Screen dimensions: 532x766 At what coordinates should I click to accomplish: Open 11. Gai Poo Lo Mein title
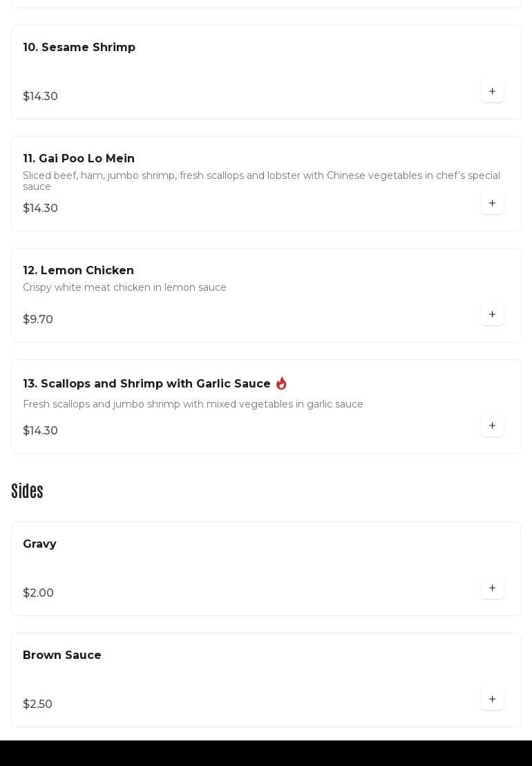pos(79,158)
